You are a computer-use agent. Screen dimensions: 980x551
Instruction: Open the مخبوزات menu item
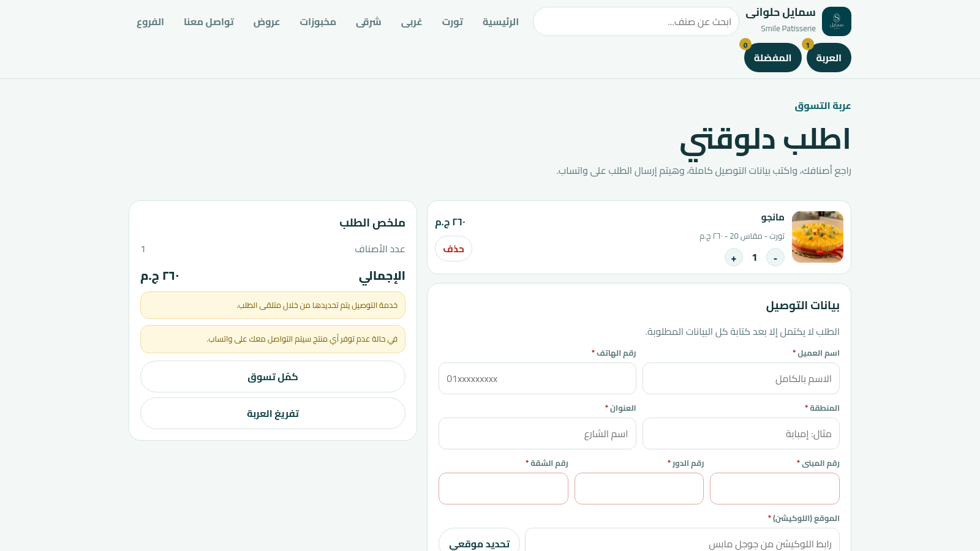(x=318, y=22)
